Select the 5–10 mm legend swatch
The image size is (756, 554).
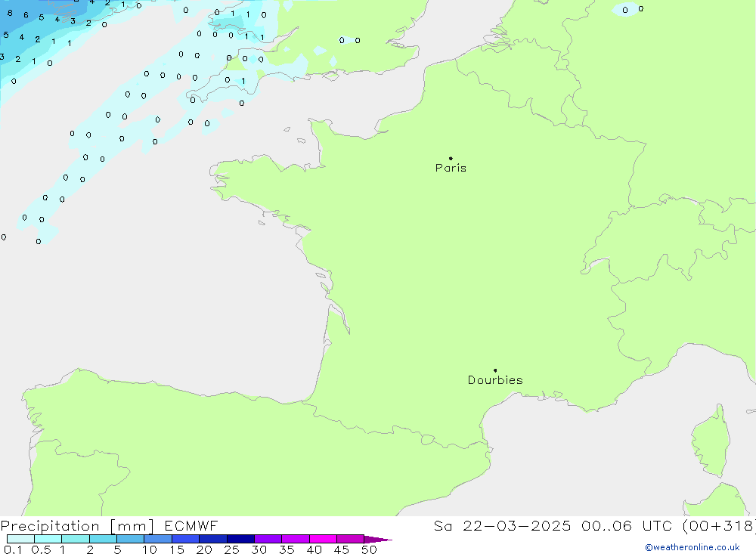[x=131, y=539]
